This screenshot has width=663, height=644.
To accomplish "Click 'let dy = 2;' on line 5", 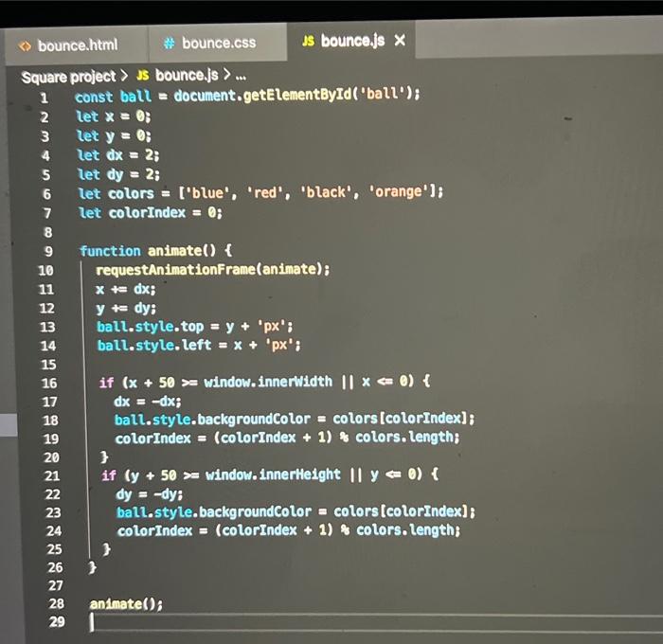I will (x=118, y=174).
